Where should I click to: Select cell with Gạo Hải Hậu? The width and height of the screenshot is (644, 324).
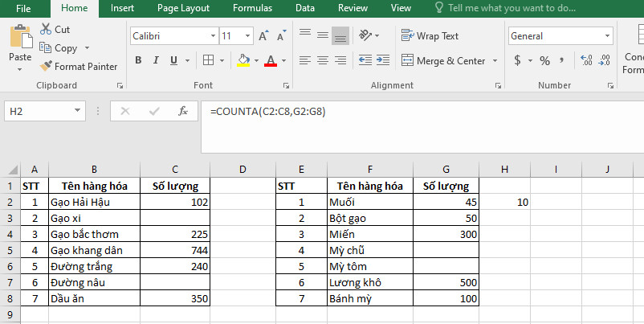95,202
